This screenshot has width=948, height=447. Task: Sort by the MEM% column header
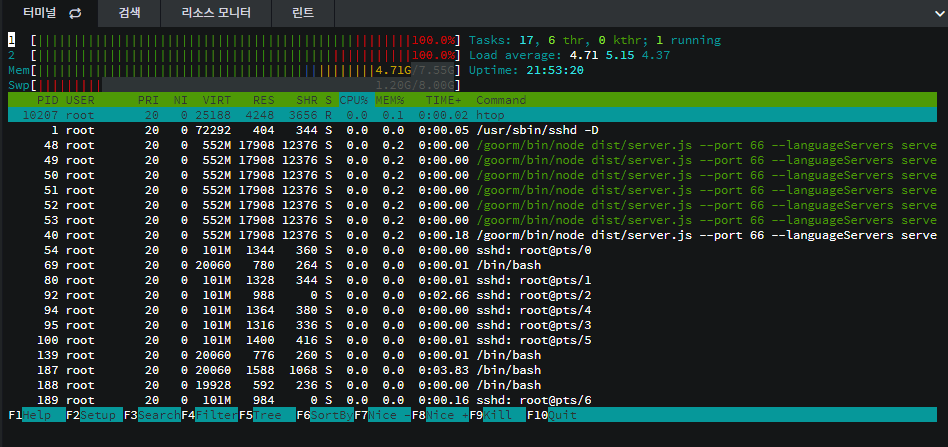[389, 100]
